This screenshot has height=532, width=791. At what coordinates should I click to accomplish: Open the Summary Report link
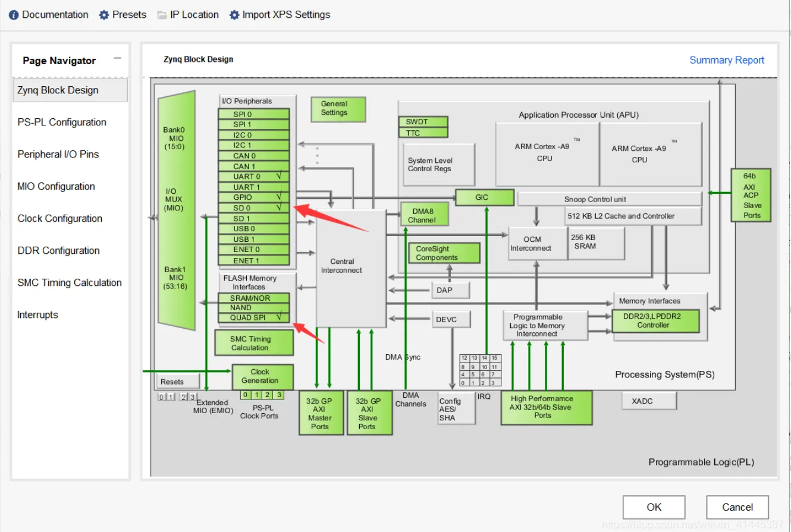727,60
